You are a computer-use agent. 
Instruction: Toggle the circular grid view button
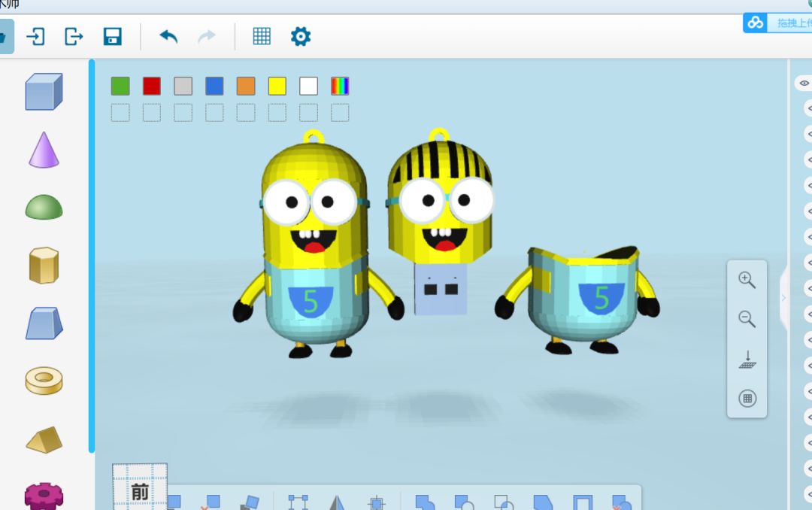point(747,399)
